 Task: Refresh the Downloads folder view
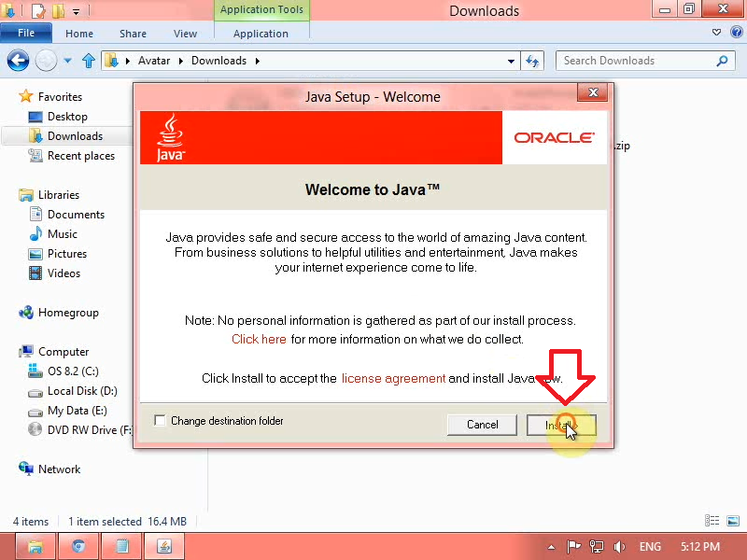[x=532, y=61]
